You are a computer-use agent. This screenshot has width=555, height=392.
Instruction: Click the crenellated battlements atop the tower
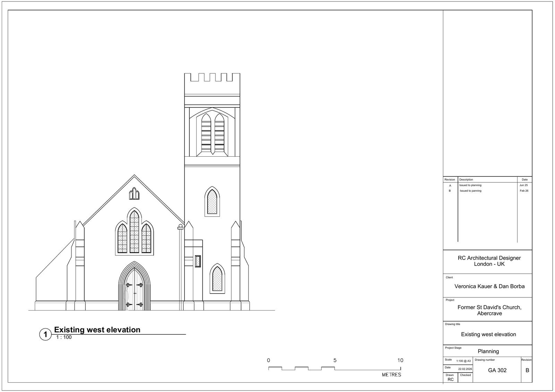pyautogui.click(x=212, y=78)
